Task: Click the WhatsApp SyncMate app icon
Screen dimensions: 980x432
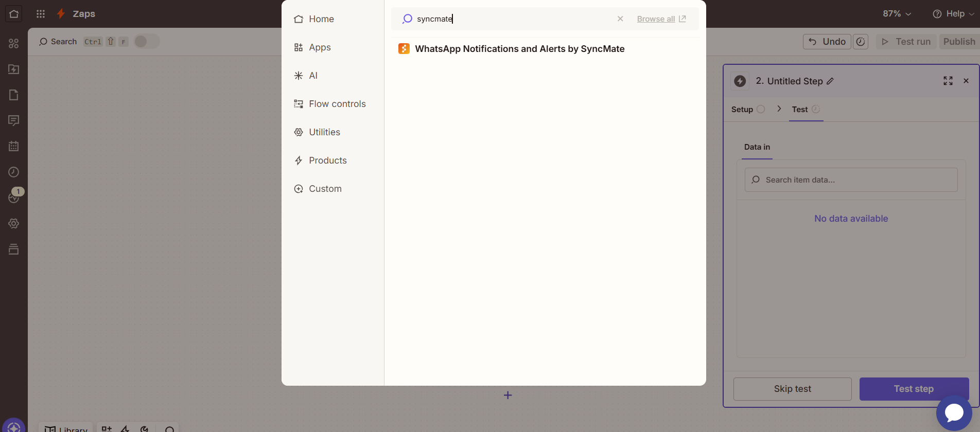Action: [404, 49]
